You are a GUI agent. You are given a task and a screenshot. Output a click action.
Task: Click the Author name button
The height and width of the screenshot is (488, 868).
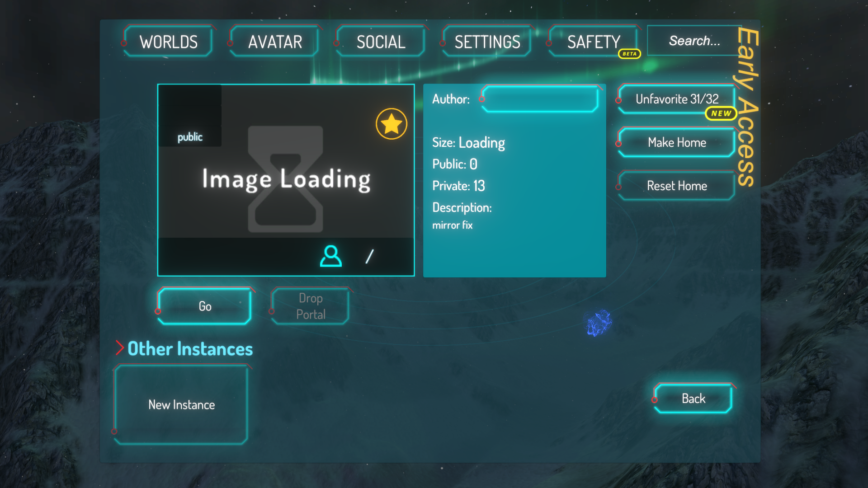[540, 99]
